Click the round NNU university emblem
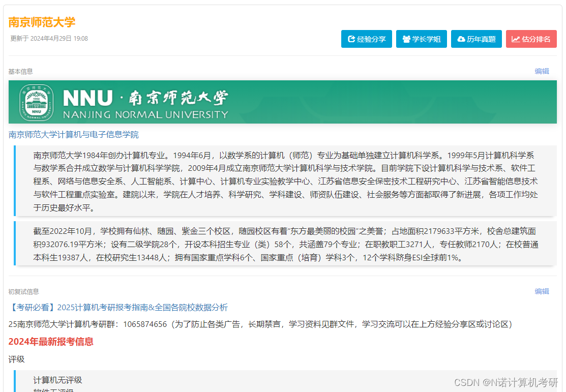This screenshot has height=392, width=566. (x=37, y=103)
